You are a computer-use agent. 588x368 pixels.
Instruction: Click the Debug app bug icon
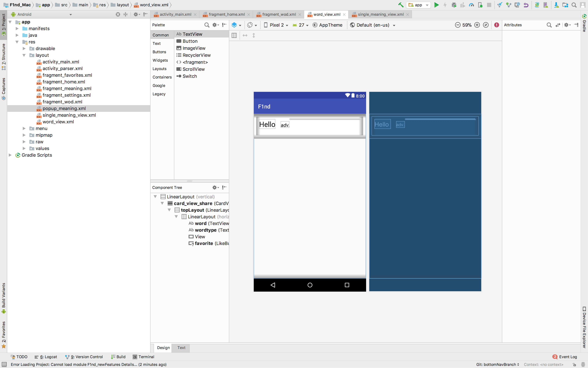(454, 5)
